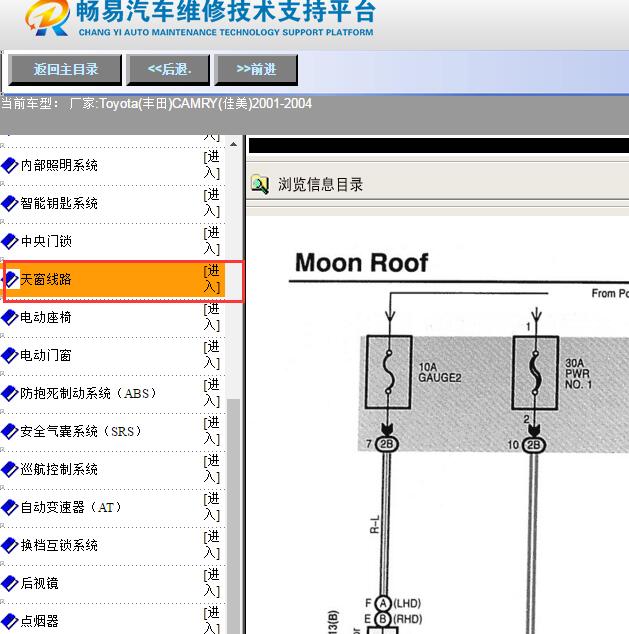Open the 点烟器 entry

point(40,621)
